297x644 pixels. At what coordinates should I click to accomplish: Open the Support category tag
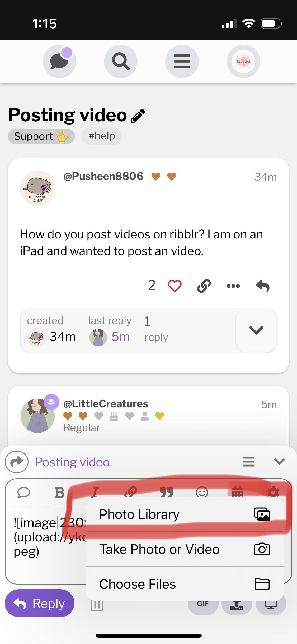41,136
